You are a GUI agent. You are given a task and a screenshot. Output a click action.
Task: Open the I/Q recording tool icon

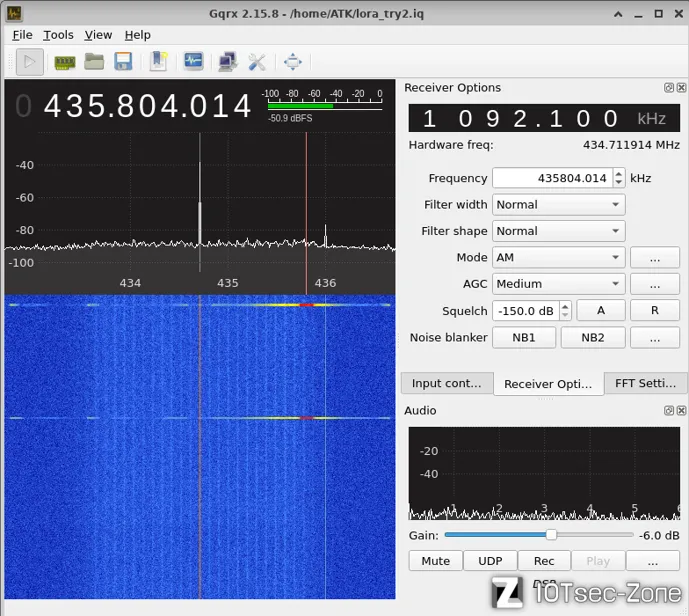[x=193, y=62]
